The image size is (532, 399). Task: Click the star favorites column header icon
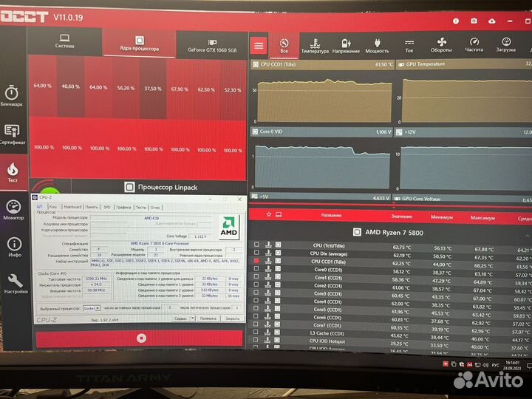tap(269, 214)
